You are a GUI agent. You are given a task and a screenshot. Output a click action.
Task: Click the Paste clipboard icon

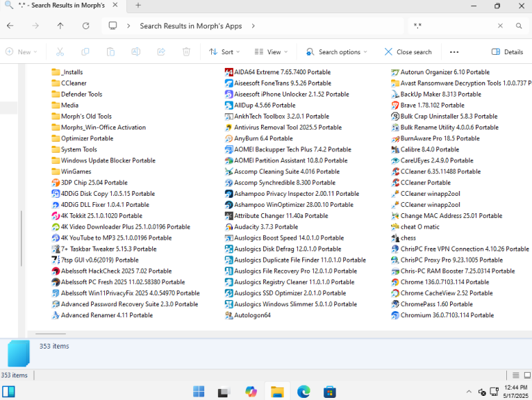(110, 52)
